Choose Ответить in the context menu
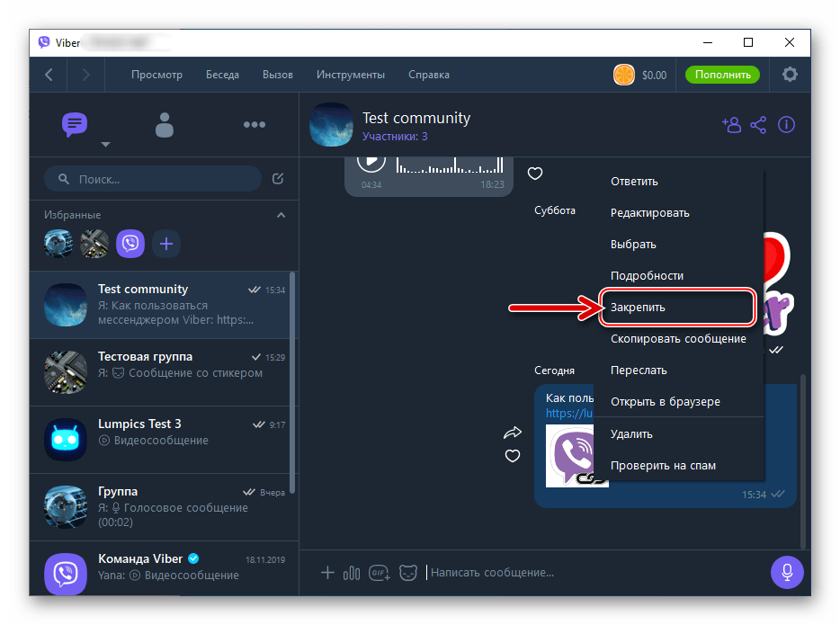This screenshot has width=840, height=625. (x=678, y=182)
